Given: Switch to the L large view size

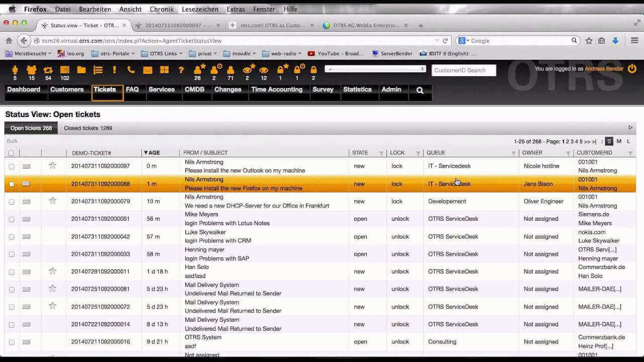Looking at the screenshot, I should click(x=628, y=141).
